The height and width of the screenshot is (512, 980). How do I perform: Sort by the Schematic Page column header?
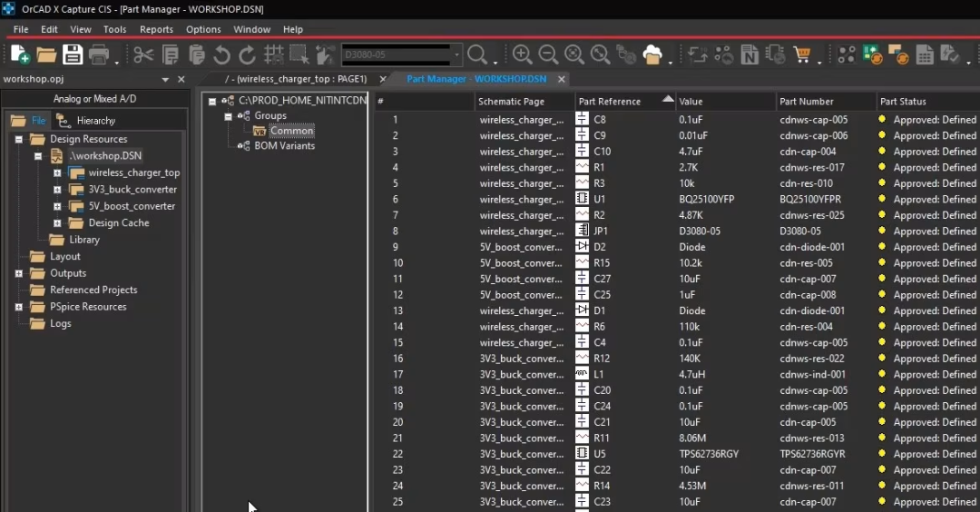tap(524, 102)
